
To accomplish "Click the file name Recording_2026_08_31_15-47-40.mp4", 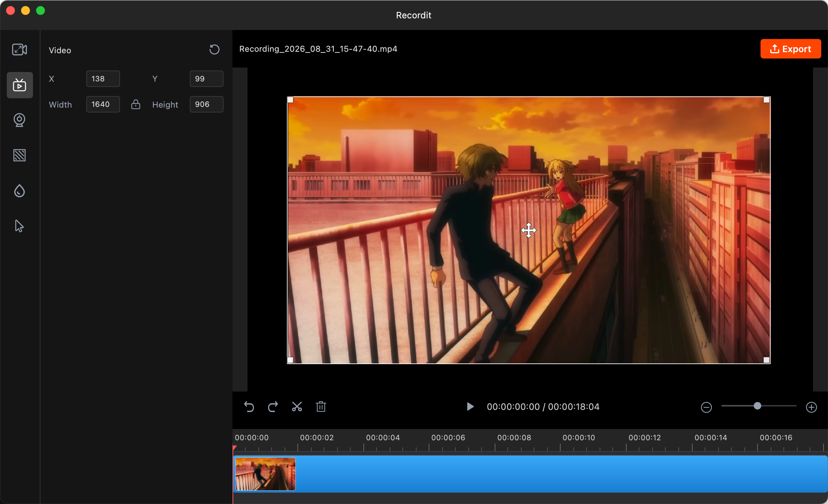I will click(318, 49).
